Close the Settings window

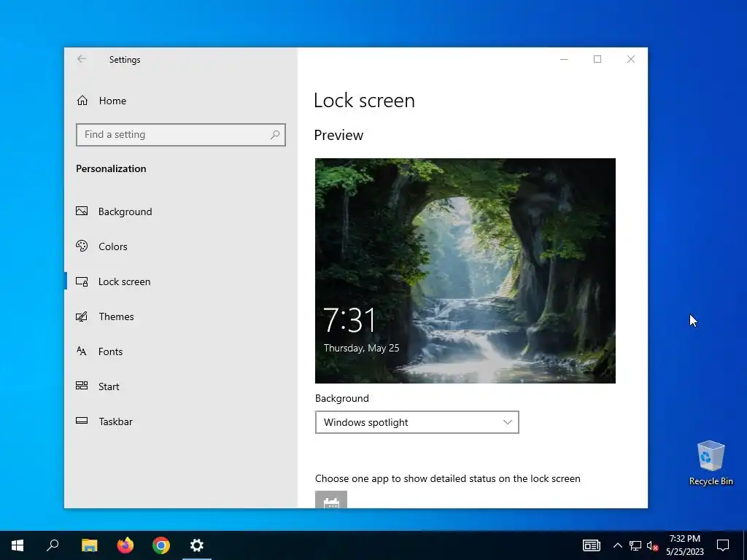coord(631,59)
